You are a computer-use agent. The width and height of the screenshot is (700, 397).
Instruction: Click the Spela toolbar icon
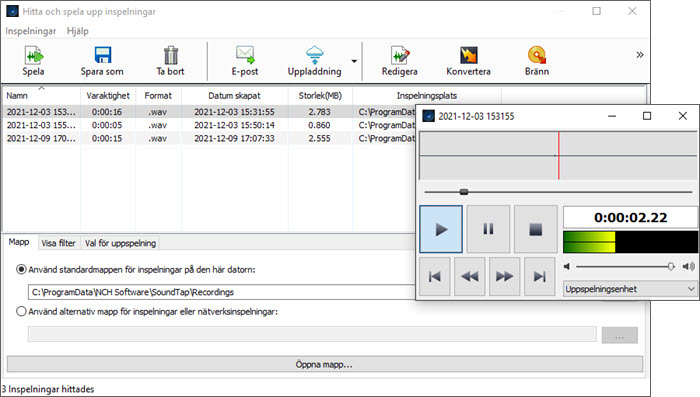click(33, 55)
